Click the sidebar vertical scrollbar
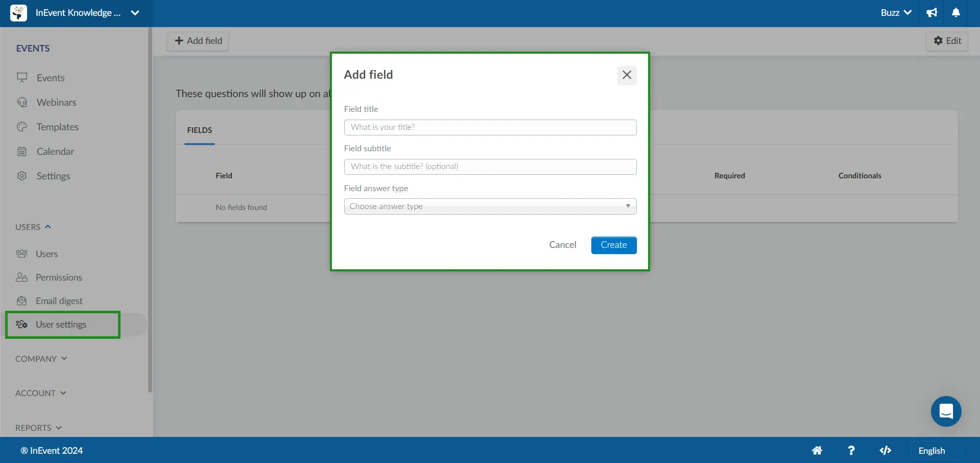This screenshot has width=980, height=463. click(150, 210)
